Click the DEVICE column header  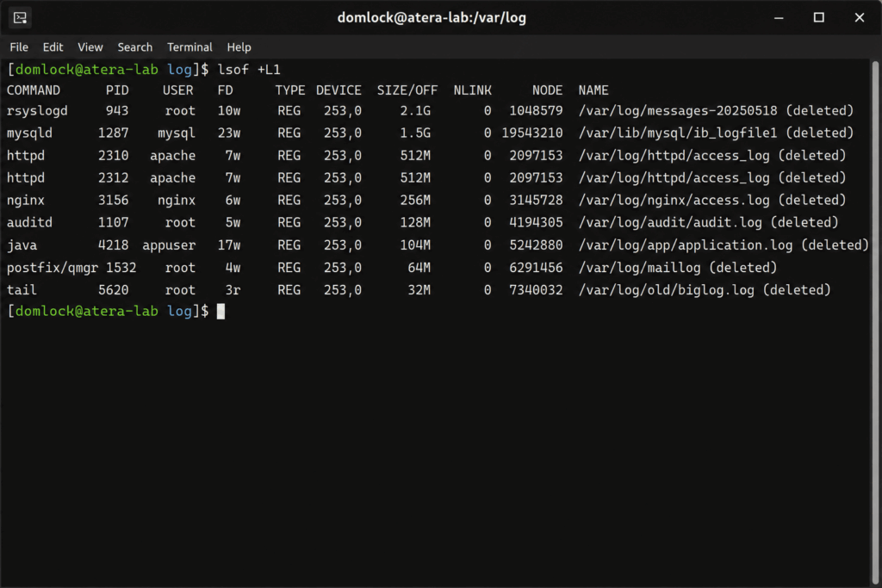[x=339, y=90]
